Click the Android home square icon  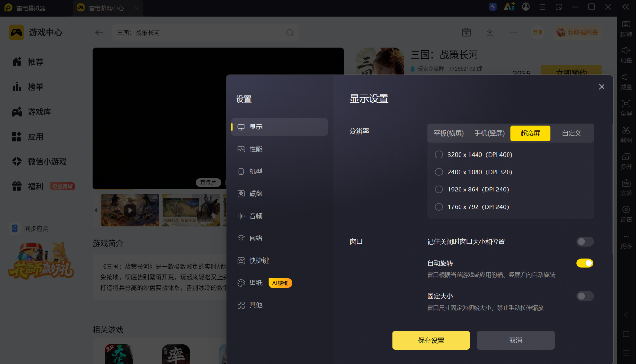(626, 334)
